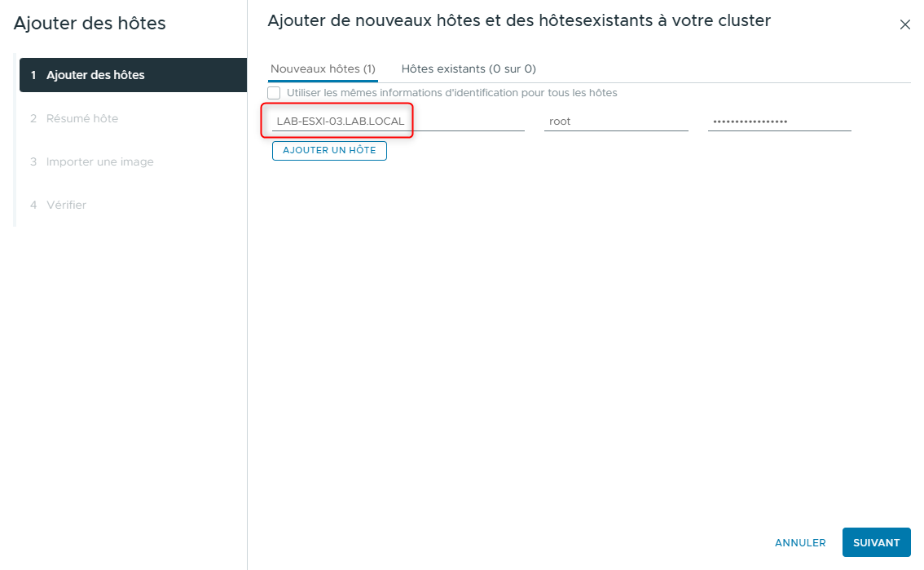This screenshot has width=924, height=570.
Task: Click the root username field
Action: tap(616, 120)
